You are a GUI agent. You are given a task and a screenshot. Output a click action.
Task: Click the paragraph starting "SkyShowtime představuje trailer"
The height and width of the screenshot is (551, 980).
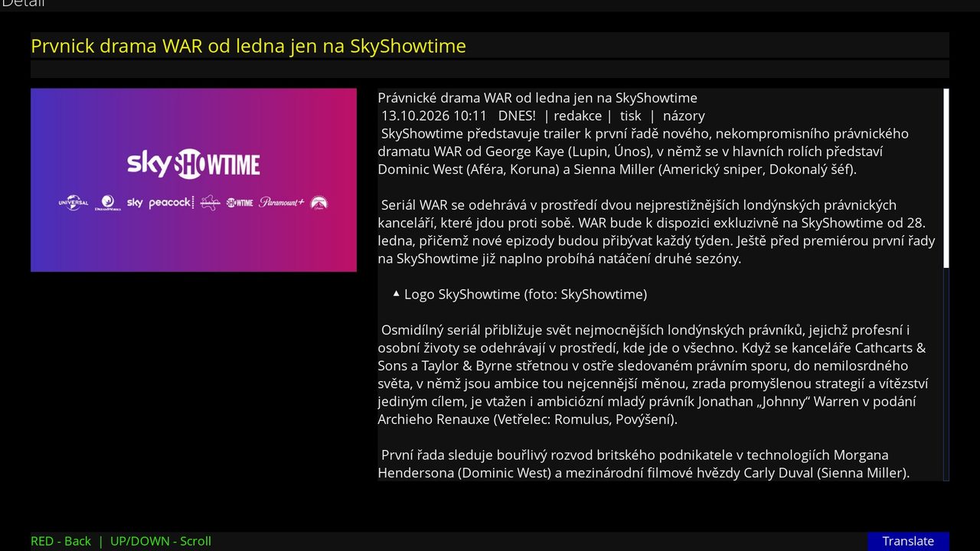643,152
